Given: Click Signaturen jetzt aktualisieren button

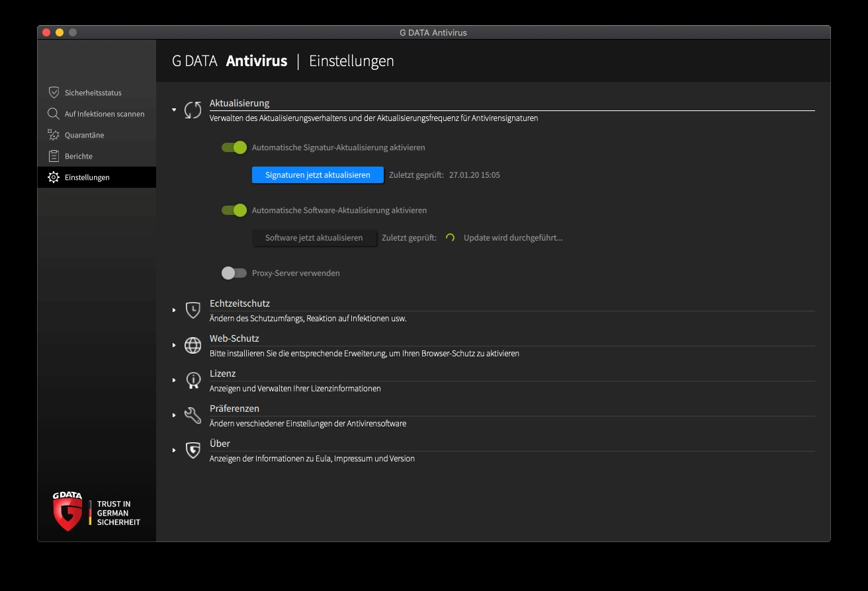Looking at the screenshot, I should [318, 175].
